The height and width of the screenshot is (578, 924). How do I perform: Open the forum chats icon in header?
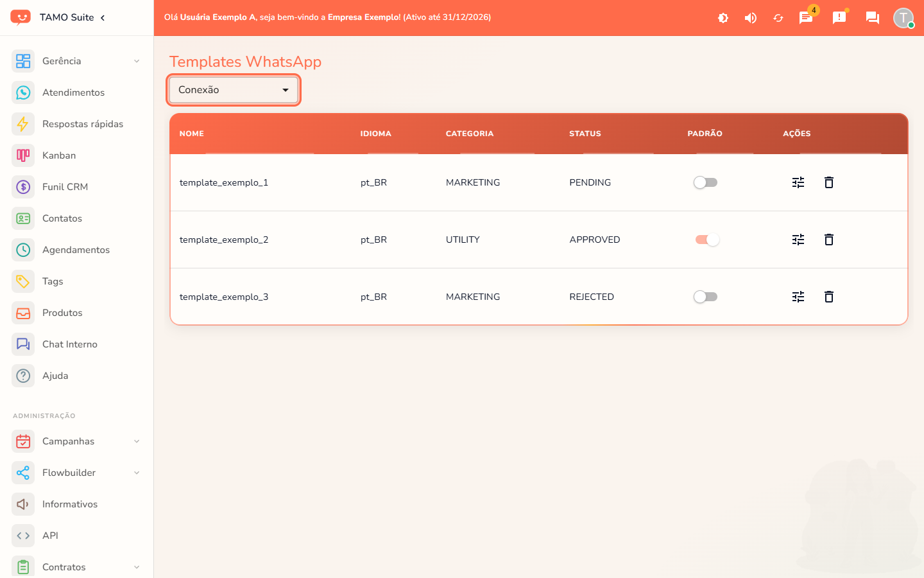pos(873,17)
